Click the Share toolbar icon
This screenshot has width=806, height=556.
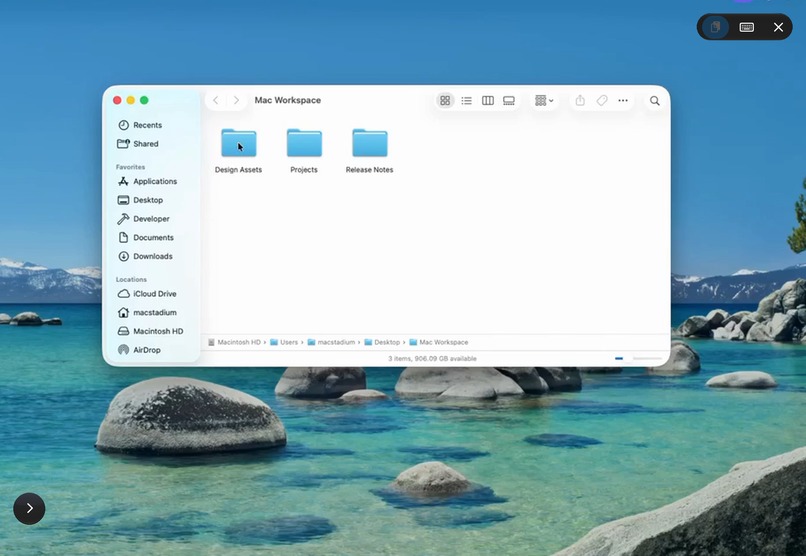pos(580,101)
